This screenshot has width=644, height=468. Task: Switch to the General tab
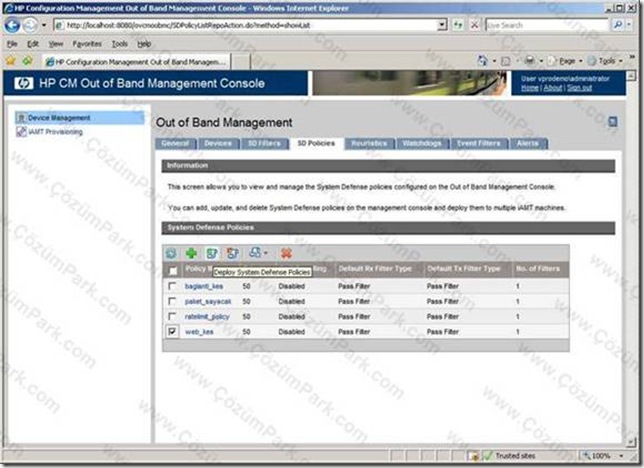point(175,143)
